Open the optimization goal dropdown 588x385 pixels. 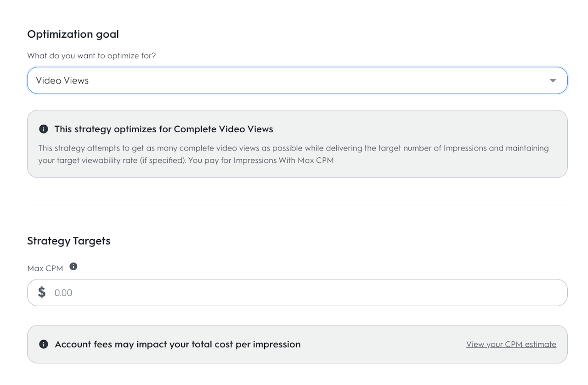(x=297, y=81)
